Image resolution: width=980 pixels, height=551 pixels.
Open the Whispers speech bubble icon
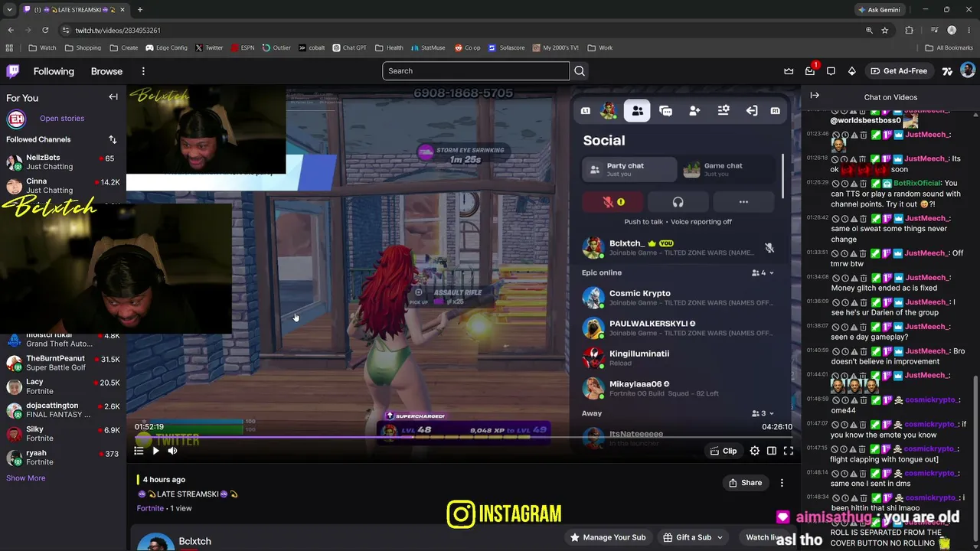pyautogui.click(x=831, y=71)
